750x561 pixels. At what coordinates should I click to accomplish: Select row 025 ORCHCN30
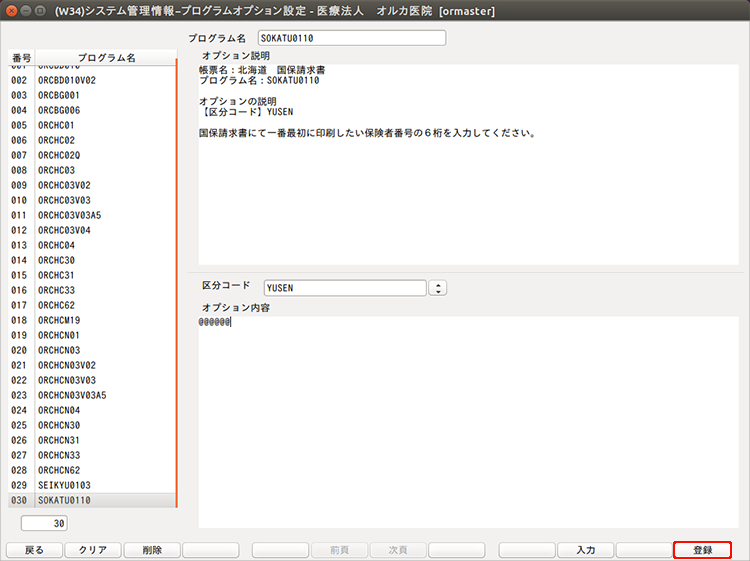[x=92, y=425]
